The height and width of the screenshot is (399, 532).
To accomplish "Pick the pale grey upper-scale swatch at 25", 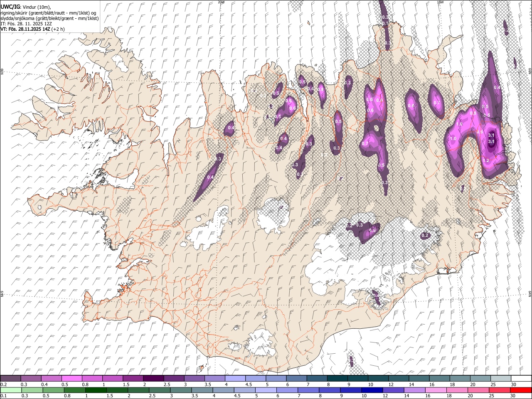I will 500,379.
